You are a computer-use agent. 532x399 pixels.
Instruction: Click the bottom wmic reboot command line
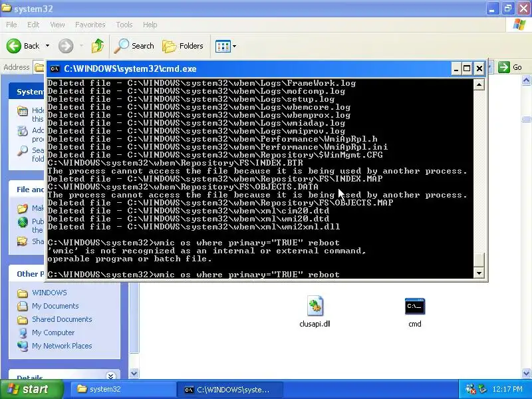[x=194, y=275]
